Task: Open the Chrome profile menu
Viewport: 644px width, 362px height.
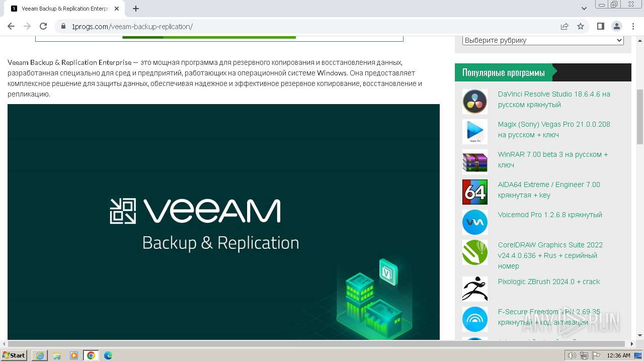Action: click(x=617, y=26)
